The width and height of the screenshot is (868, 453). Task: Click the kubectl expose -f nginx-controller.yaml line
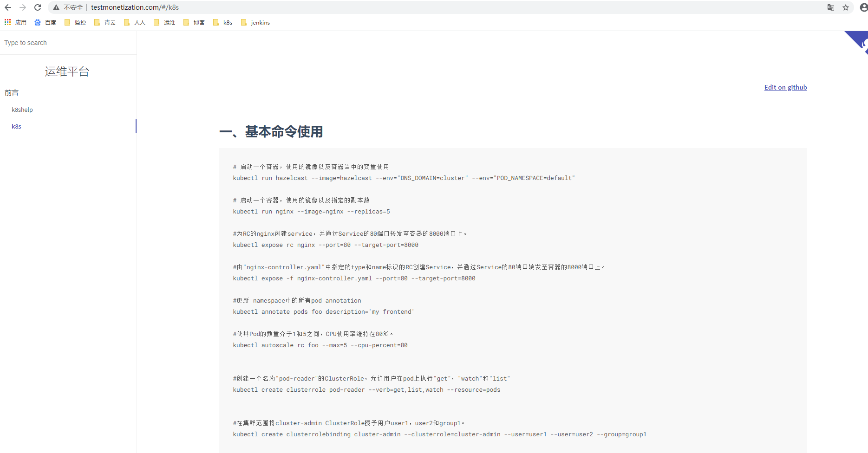[x=354, y=278]
